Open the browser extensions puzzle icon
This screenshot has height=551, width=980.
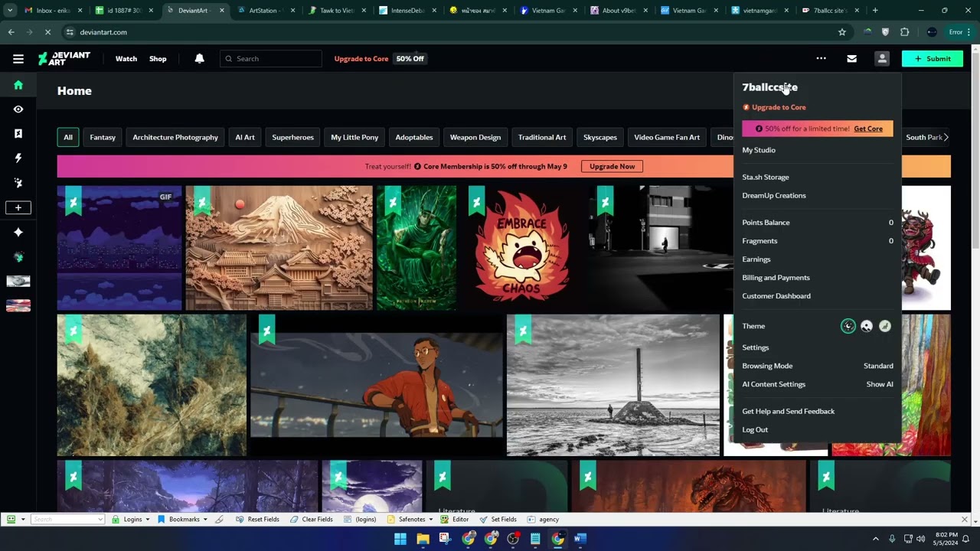pos(904,32)
